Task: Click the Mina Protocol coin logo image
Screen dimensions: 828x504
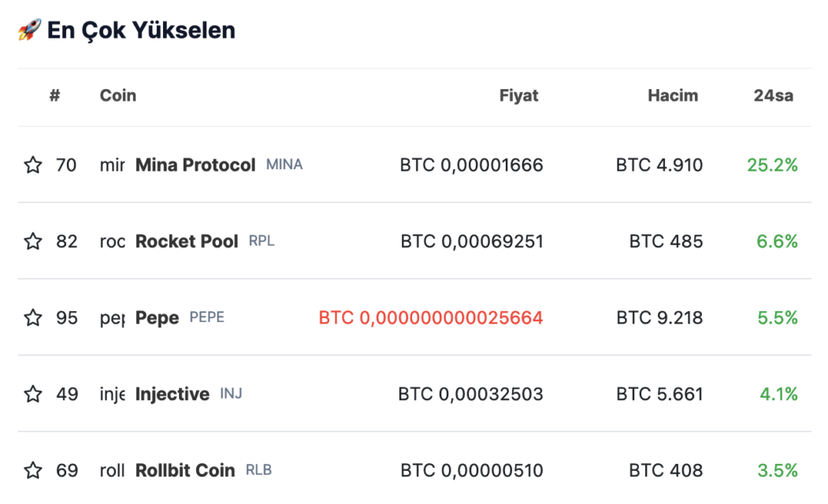Action: [112, 165]
